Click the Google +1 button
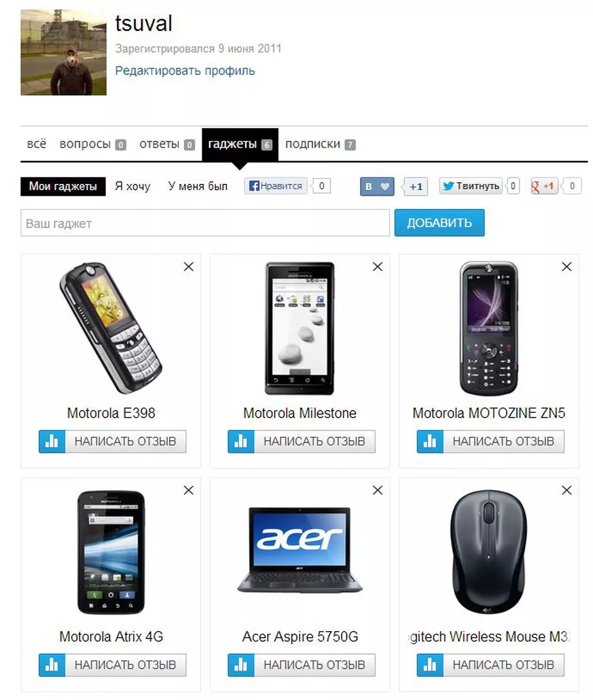The width and height of the screenshot is (593, 700). [544, 186]
